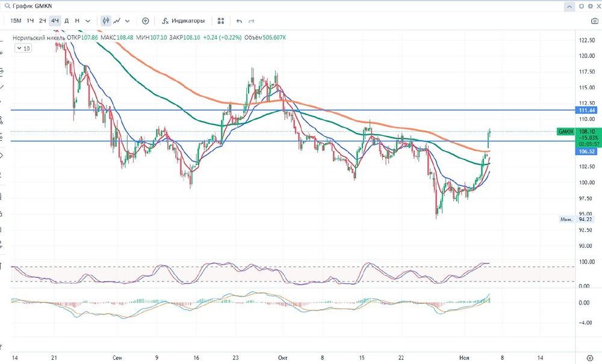Click the Норильский никель symbol name
602x364 pixels.
[x=39, y=37]
